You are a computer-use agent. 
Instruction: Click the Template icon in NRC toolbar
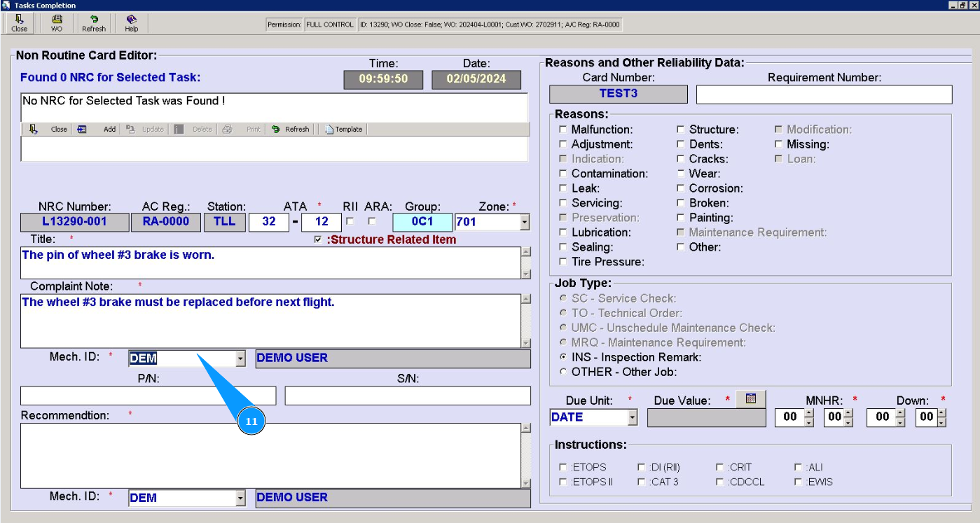pyautogui.click(x=329, y=130)
